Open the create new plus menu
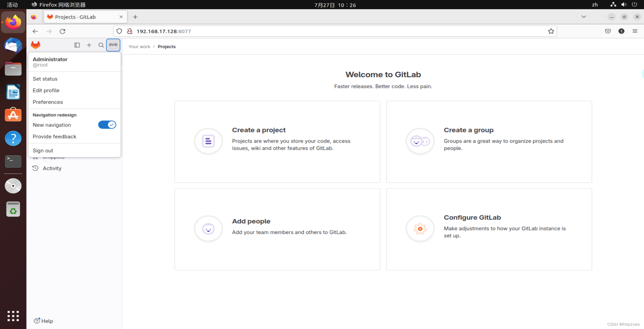 tap(89, 45)
